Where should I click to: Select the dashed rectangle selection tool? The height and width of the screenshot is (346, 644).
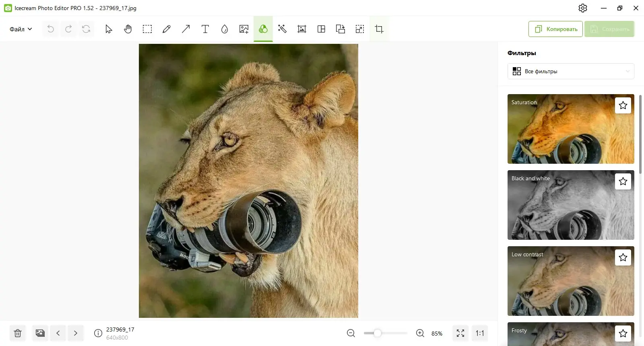click(x=147, y=29)
